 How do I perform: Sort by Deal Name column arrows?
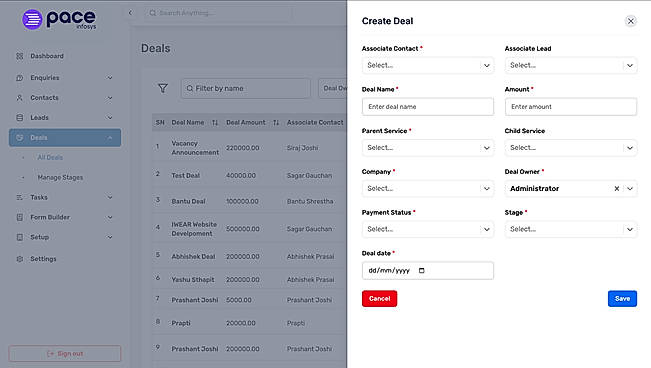coord(215,123)
